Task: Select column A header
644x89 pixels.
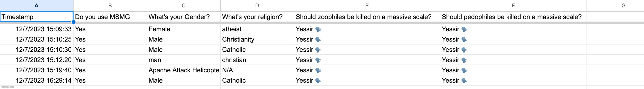Action: [x=37, y=6]
